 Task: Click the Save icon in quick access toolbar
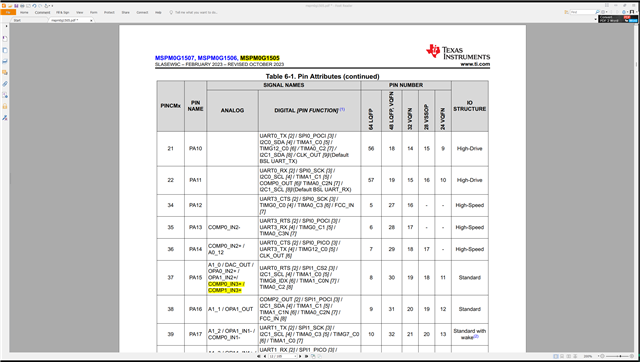(x=16, y=6)
